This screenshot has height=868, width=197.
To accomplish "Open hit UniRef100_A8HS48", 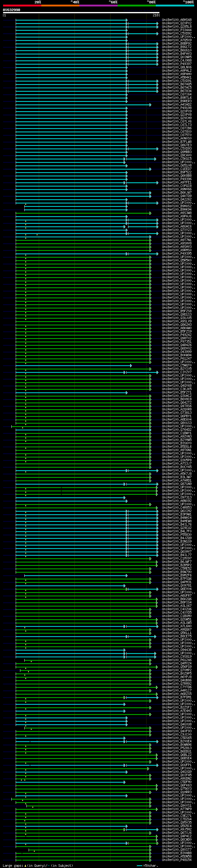I will point(177,20).
